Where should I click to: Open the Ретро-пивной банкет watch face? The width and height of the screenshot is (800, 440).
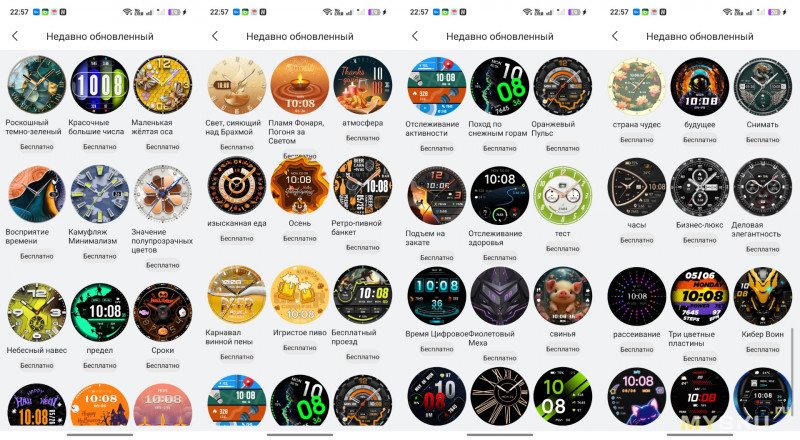(x=363, y=185)
